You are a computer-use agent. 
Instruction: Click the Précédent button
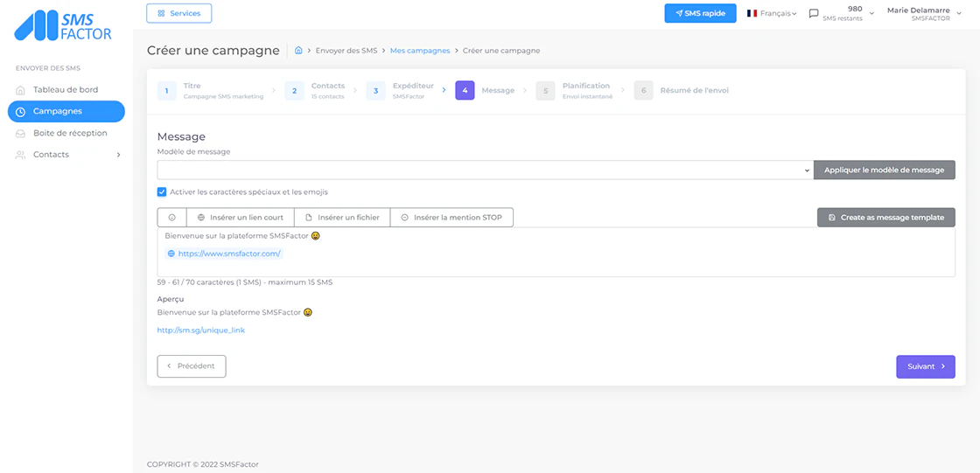pos(192,366)
